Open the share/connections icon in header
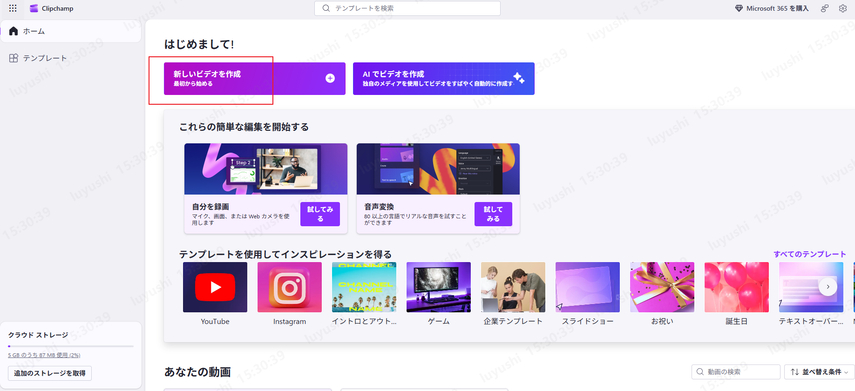855x391 pixels. pos(825,8)
